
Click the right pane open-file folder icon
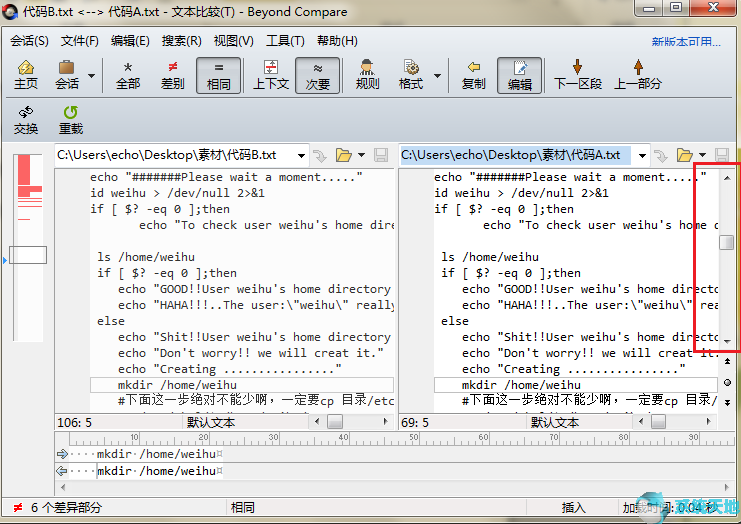tap(684, 155)
